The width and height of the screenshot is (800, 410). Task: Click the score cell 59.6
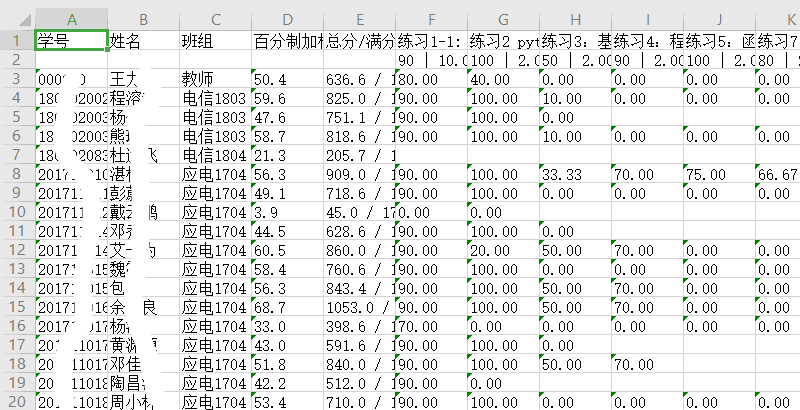point(287,98)
